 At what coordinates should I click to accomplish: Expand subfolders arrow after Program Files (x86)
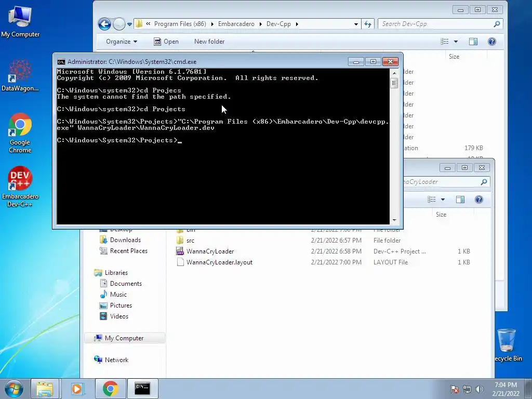(x=212, y=24)
